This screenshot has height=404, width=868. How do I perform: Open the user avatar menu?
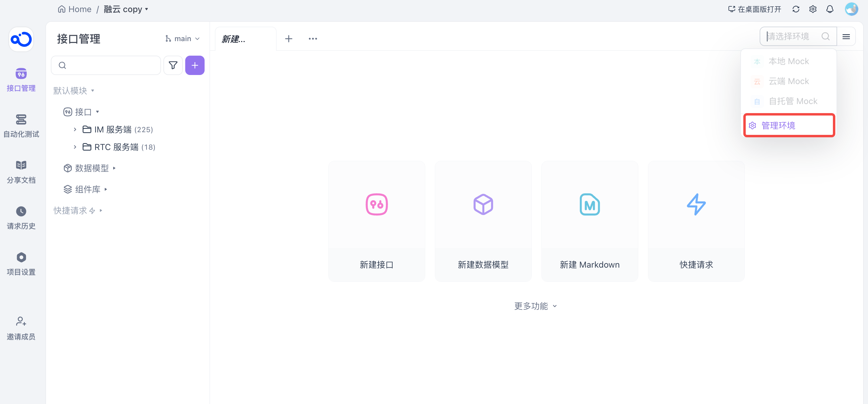point(851,9)
